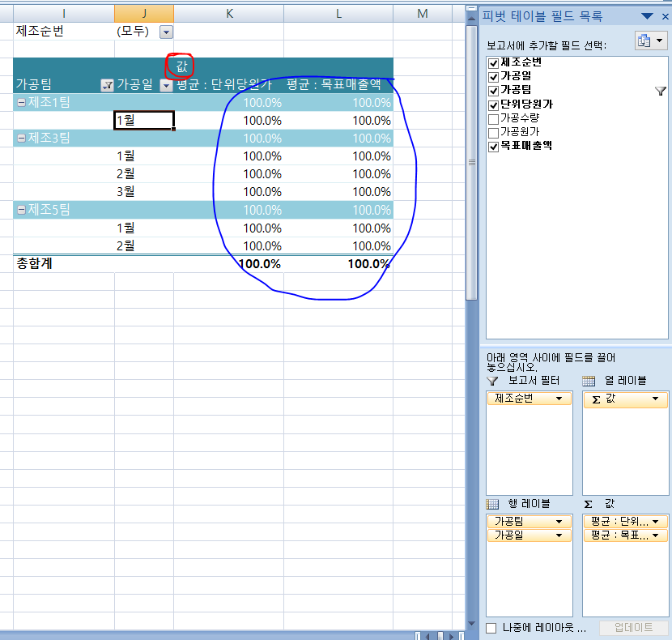Open 가공팀 dropdown in row labels area
The image size is (672, 640).
(x=559, y=521)
